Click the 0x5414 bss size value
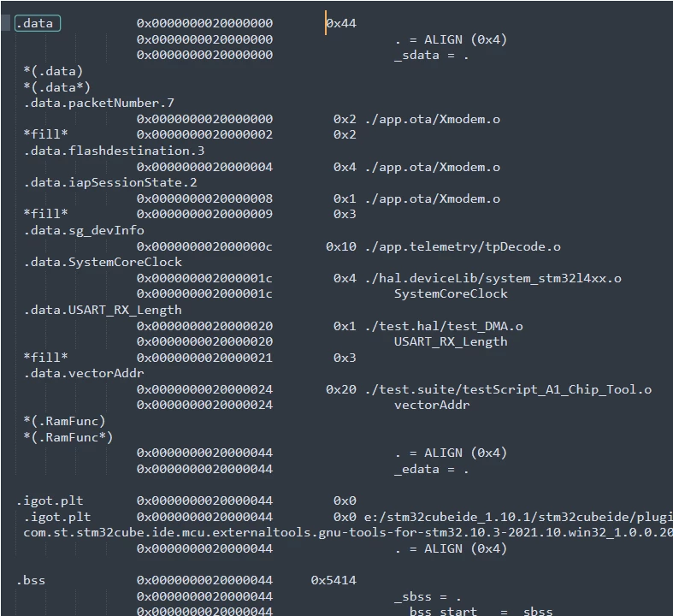The image size is (673, 616). pos(334,580)
